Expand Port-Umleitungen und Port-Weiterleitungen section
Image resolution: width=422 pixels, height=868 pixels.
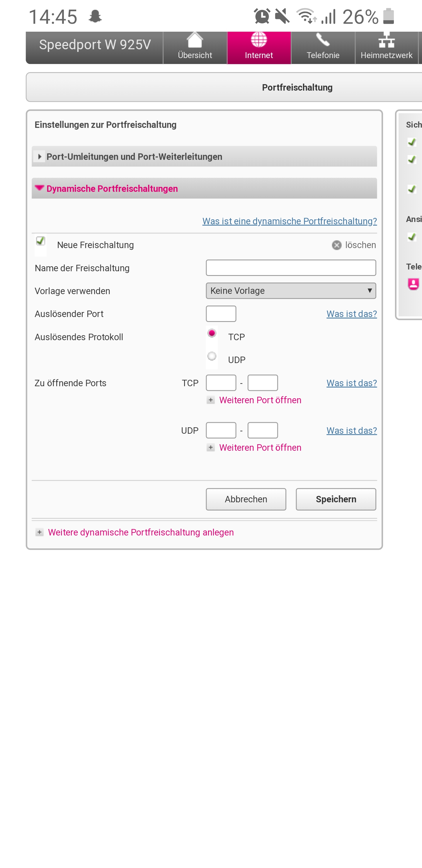(204, 156)
